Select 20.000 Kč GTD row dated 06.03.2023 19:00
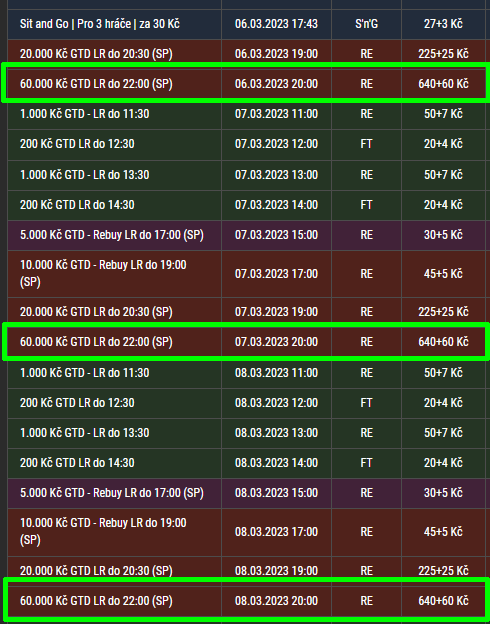490x624 pixels. click(247, 54)
